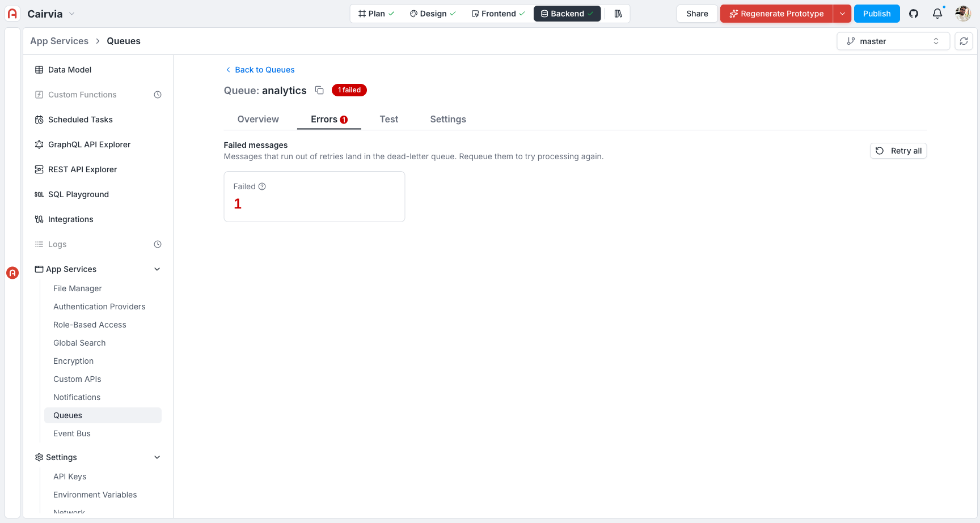Open Custom APIs
980x523 pixels.
point(103,379)
